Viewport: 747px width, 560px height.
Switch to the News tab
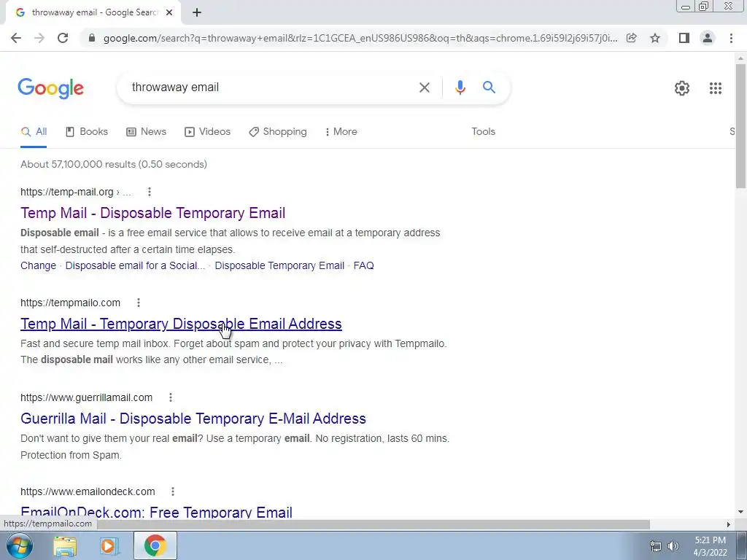click(146, 131)
